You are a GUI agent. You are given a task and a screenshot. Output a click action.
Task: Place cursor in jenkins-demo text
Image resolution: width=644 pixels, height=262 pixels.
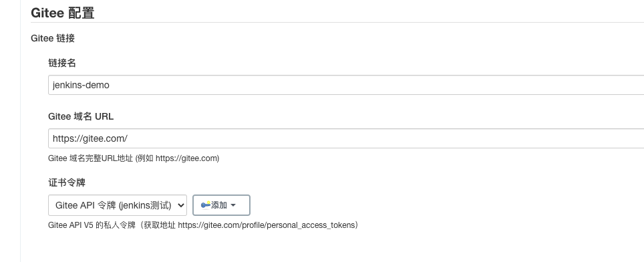(x=81, y=85)
